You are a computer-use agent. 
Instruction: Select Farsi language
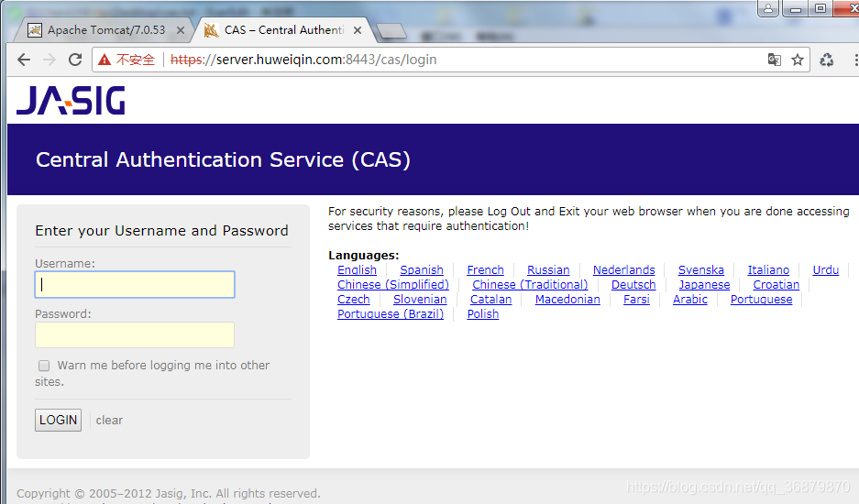coord(636,300)
